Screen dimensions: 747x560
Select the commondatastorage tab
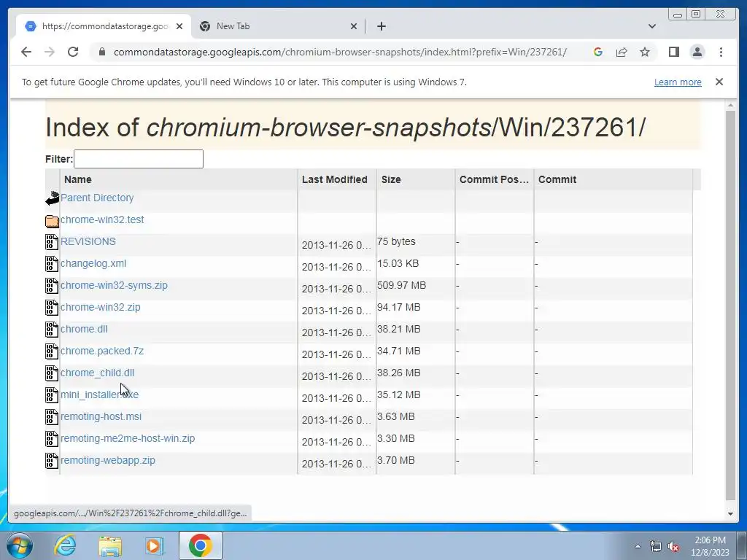(104, 26)
